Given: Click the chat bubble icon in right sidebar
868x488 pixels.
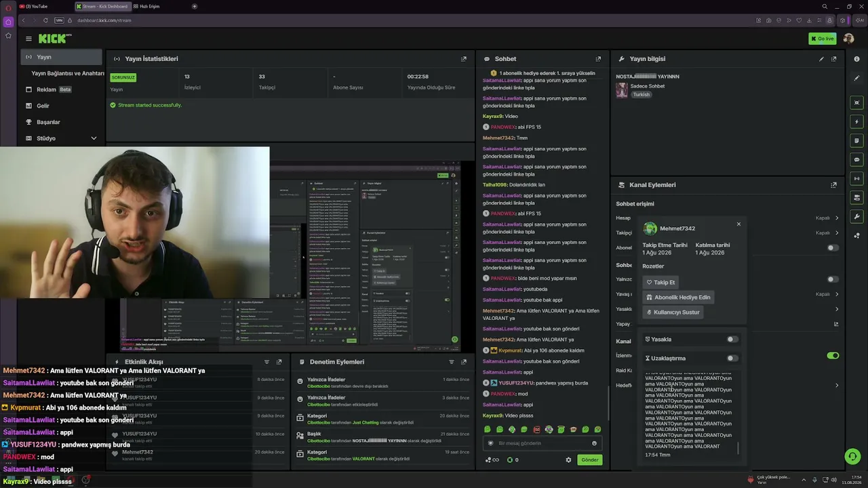Looking at the screenshot, I should point(857,160).
